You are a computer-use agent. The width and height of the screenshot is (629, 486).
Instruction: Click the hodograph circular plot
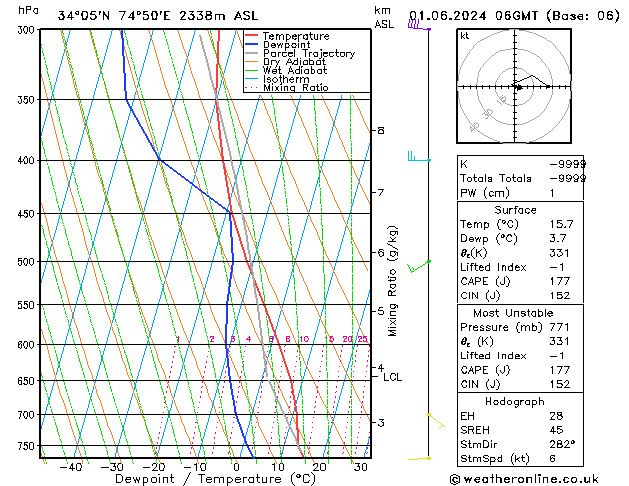pyautogui.click(x=514, y=86)
